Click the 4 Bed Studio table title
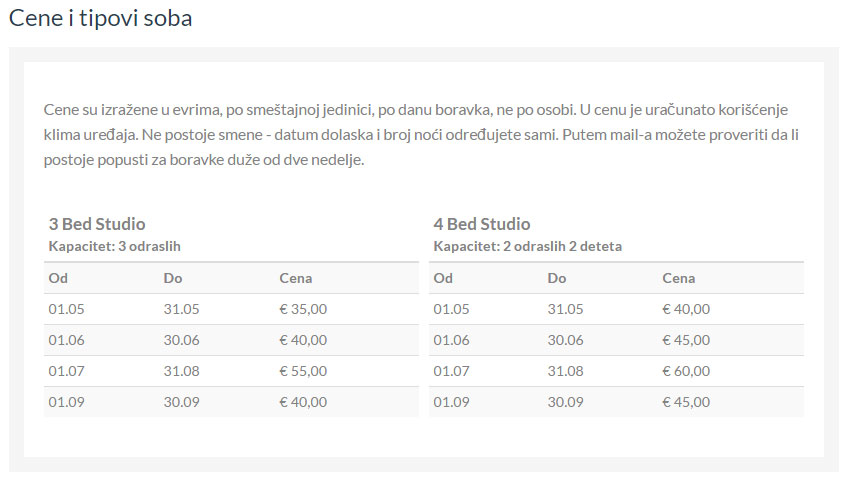 [x=482, y=224]
